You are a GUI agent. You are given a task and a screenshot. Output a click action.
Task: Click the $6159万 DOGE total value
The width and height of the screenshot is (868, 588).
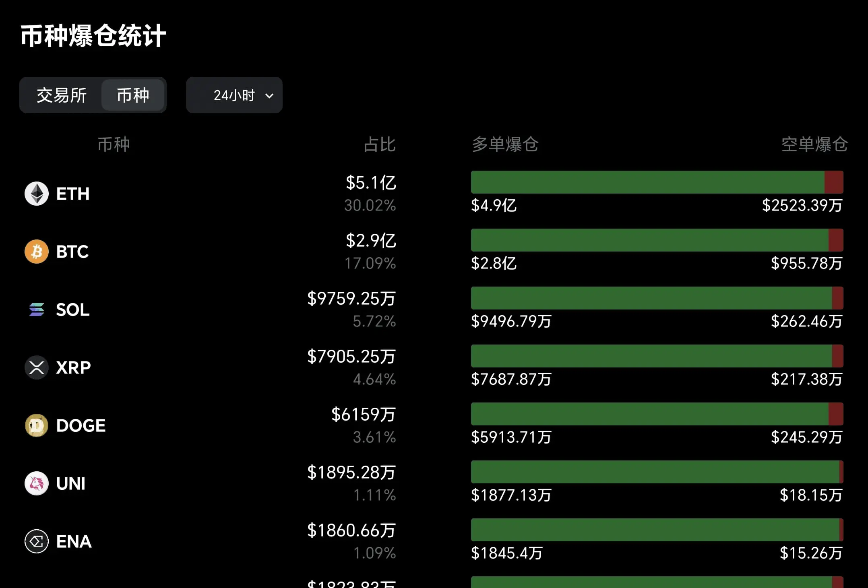coord(364,415)
